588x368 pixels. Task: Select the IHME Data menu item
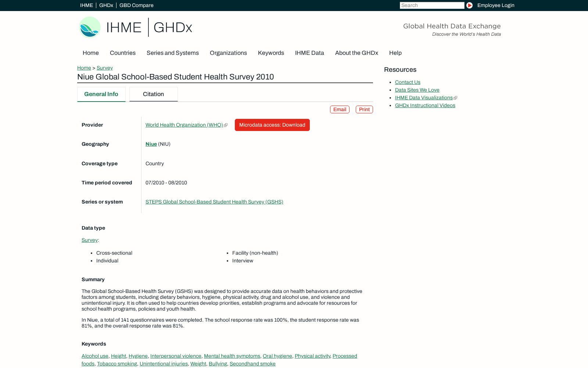pos(309,53)
